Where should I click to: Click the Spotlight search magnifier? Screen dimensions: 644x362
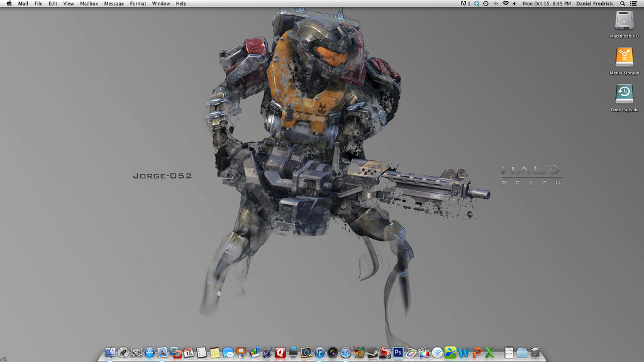(623, 4)
